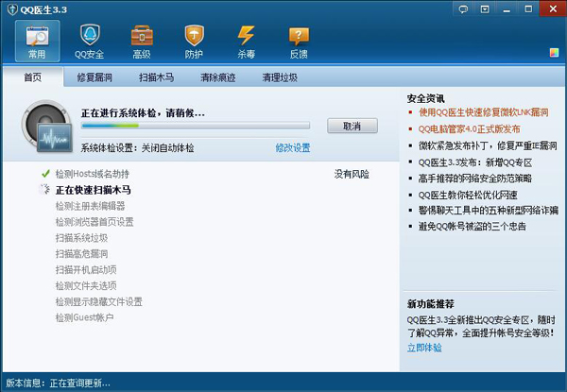
Task: Open the 反馈 feedback section
Action: [299, 42]
